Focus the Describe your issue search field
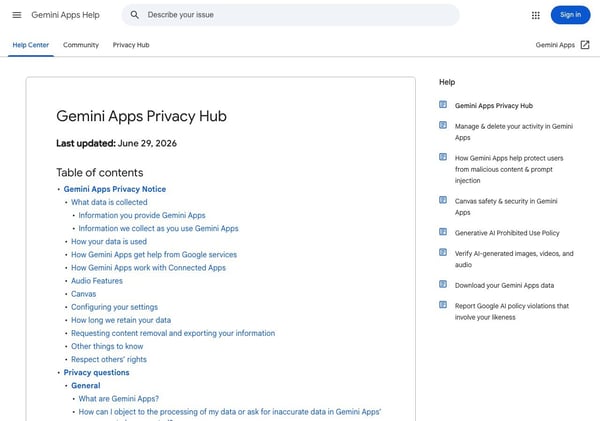 [290, 15]
